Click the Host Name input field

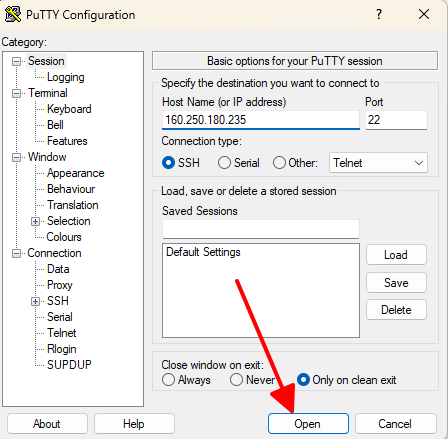[x=261, y=120]
